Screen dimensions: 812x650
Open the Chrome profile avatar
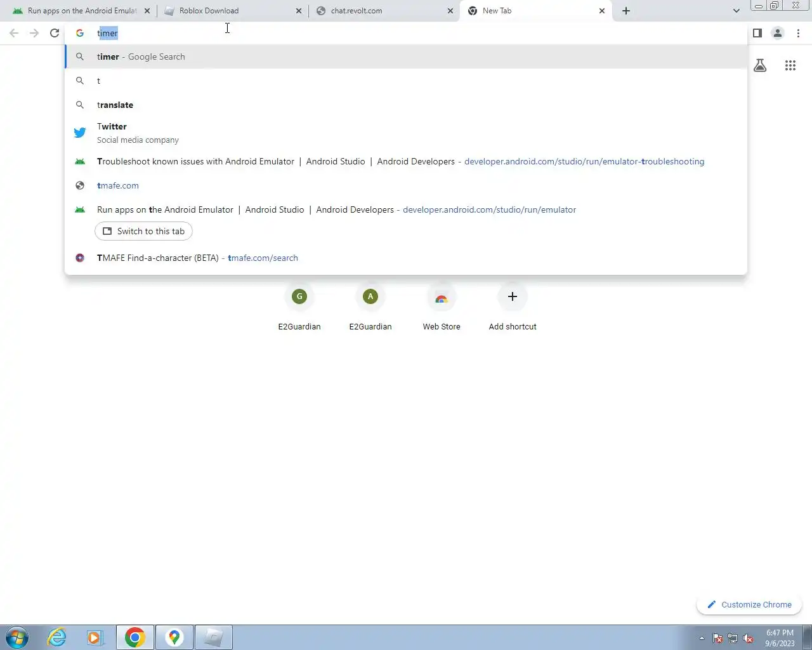(x=778, y=33)
